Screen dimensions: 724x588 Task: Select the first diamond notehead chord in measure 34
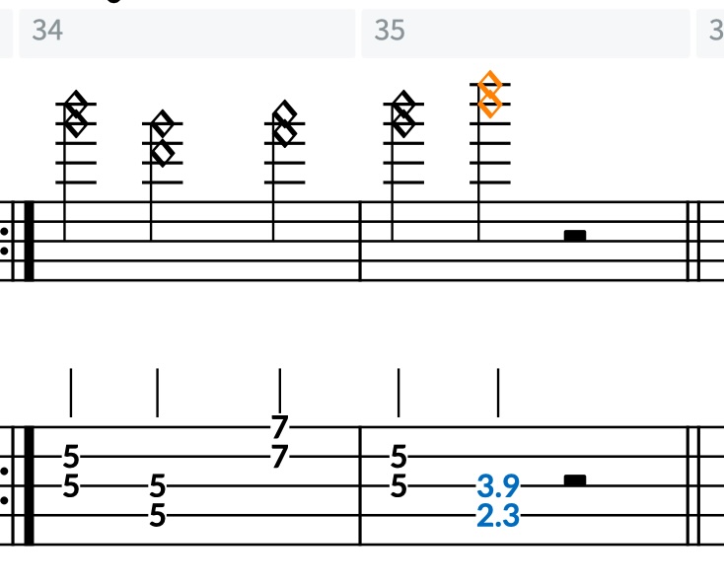[76, 114]
